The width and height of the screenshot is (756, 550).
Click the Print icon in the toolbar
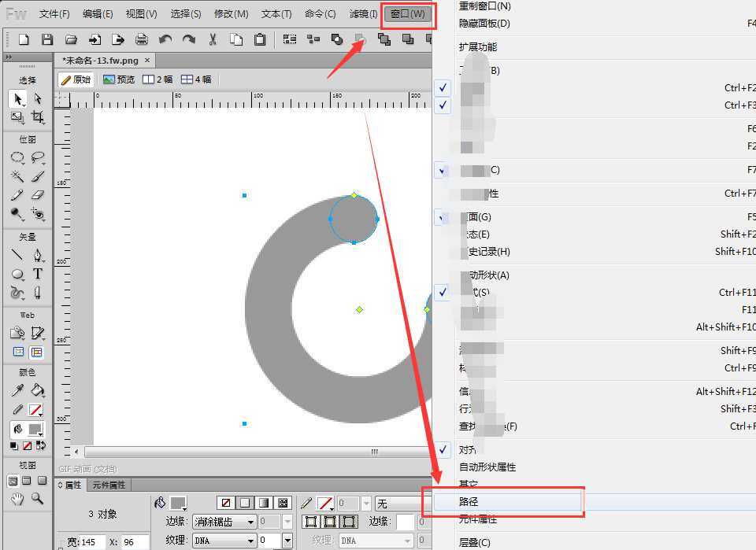coord(142,39)
